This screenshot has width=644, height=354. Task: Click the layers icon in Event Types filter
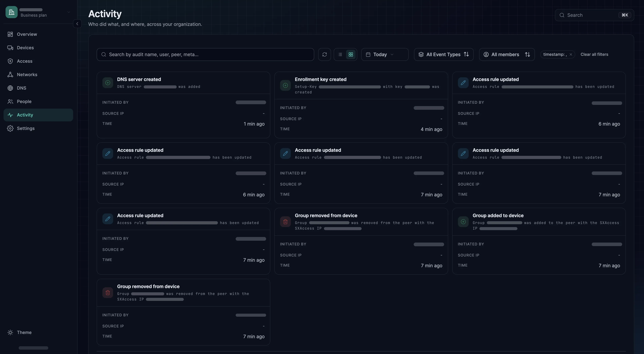tap(421, 54)
